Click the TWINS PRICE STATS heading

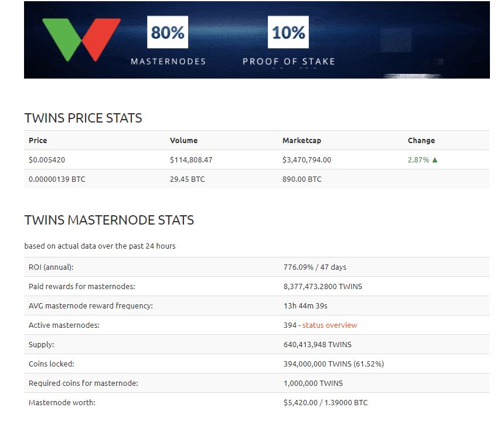83,118
